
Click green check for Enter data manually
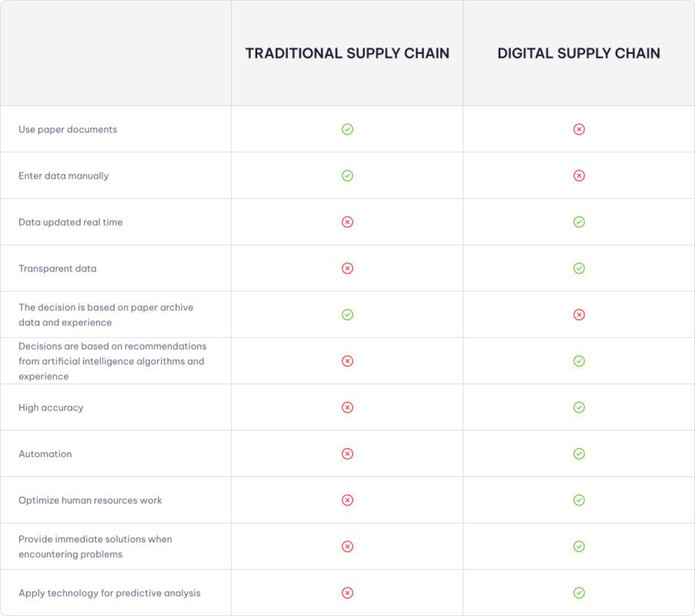(347, 176)
